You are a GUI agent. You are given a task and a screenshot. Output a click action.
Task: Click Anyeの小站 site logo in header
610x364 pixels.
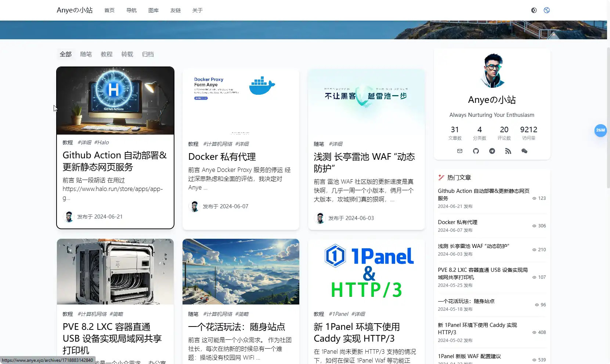(75, 10)
